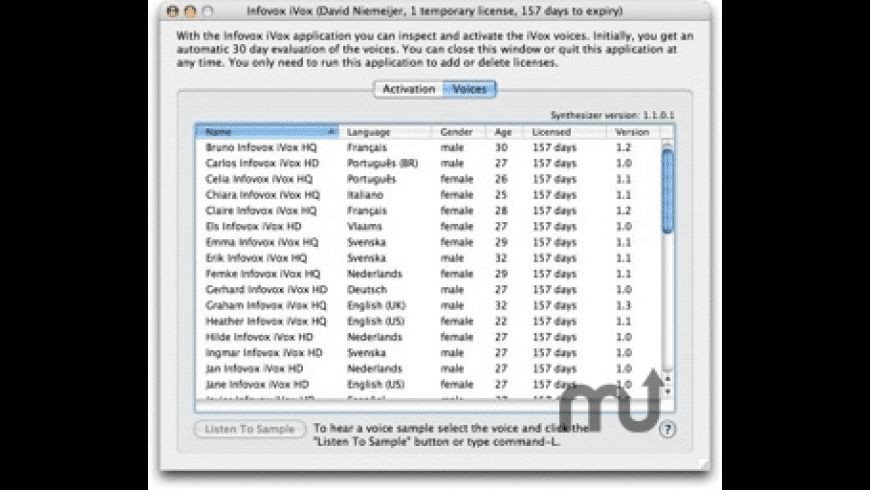
Task: Click Deutsch in the Gerhard row
Action: (367, 290)
